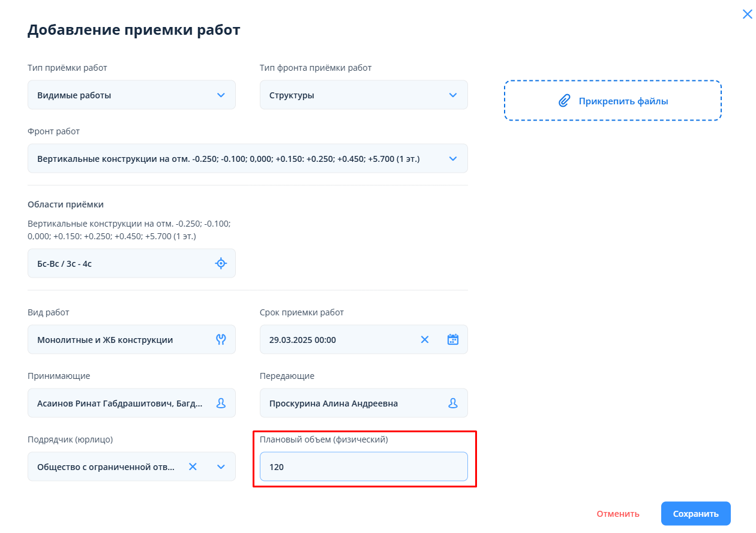This screenshot has width=756, height=533.
Task: Click the Монолитные и ЖБ конструкции field
Action: coord(120,340)
